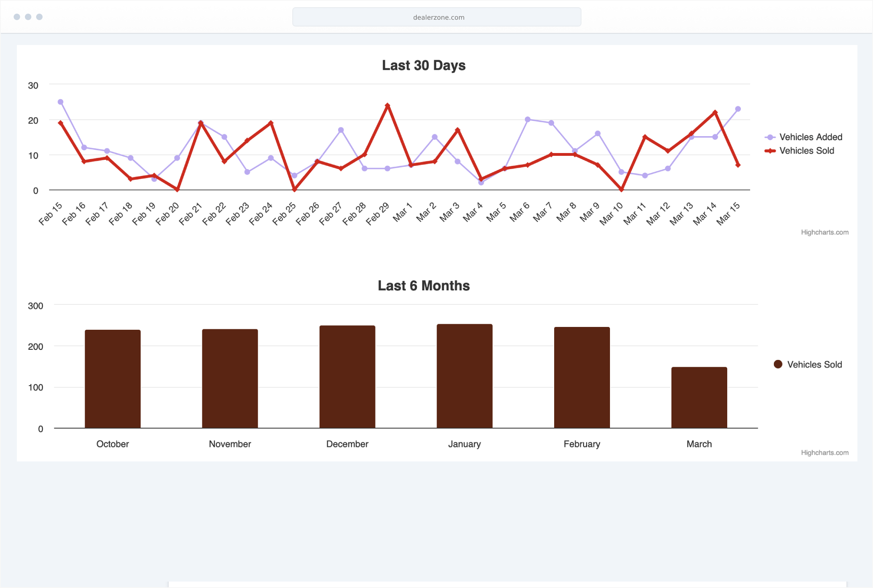Image resolution: width=873 pixels, height=588 pixels.
Task: Click the November bar
Action: (x=230, y=378)
